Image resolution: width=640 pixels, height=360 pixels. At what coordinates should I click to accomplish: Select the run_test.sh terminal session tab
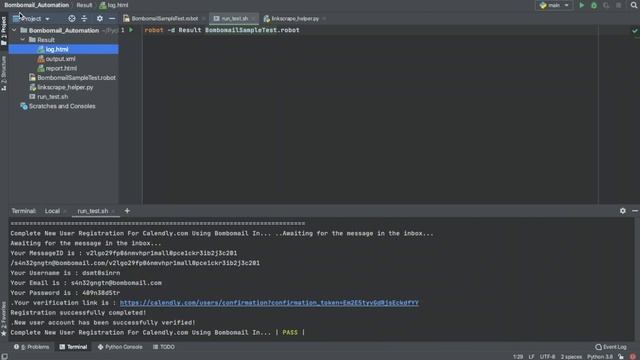tap(93, 211)
